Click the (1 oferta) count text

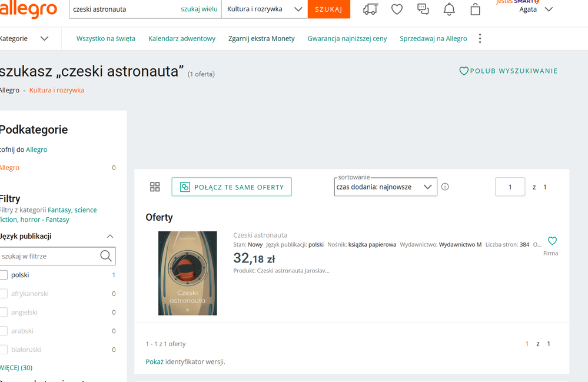click(x=201, y=74)
